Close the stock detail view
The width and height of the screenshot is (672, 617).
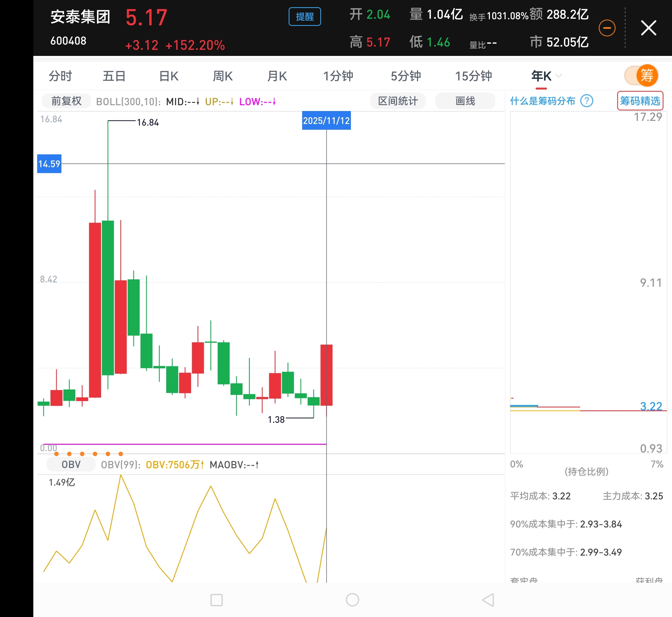(x=648, y=28)
